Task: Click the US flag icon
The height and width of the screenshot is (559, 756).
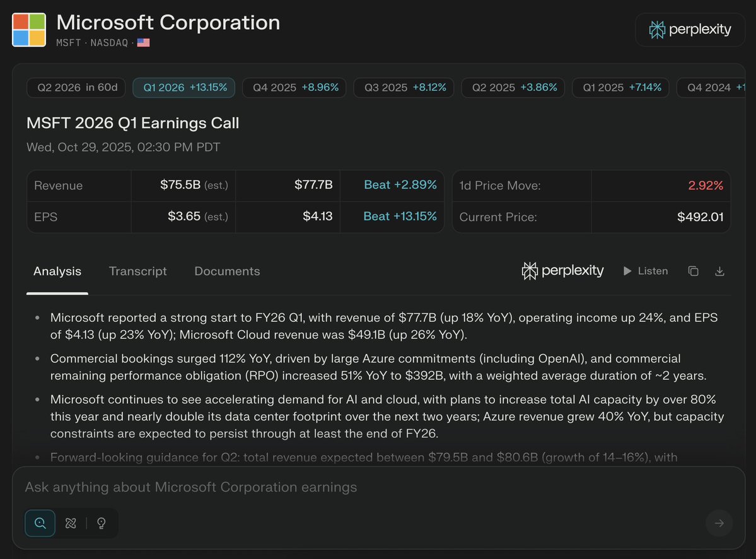Action: click(x=143, y=43)
